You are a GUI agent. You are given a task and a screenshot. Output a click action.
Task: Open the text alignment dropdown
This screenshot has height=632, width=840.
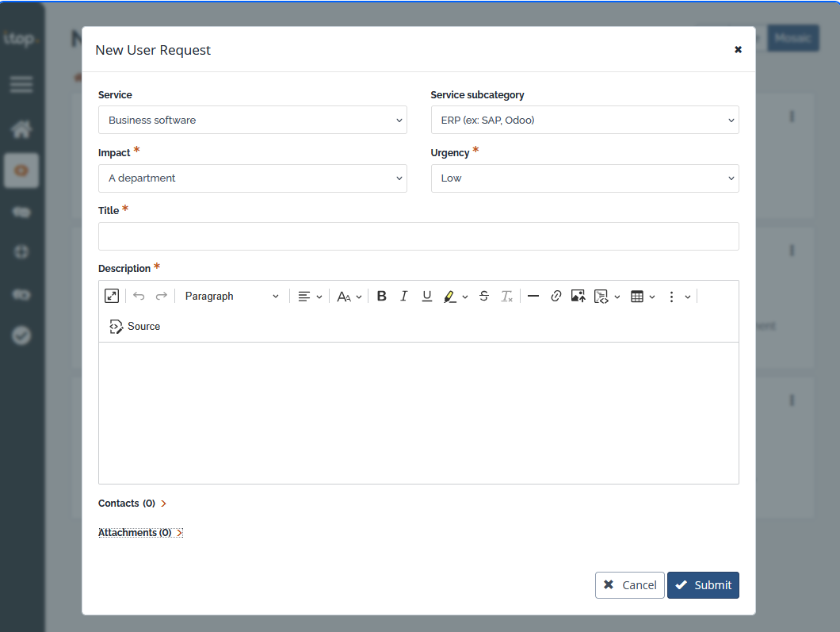coord(310,296)
